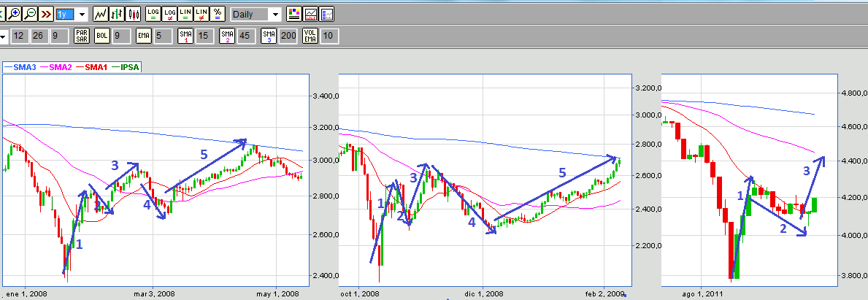The height and width of the screenshot is (300, 868).
Task: Click the mar 3, 2008 date label
Action: pos(154,293)
